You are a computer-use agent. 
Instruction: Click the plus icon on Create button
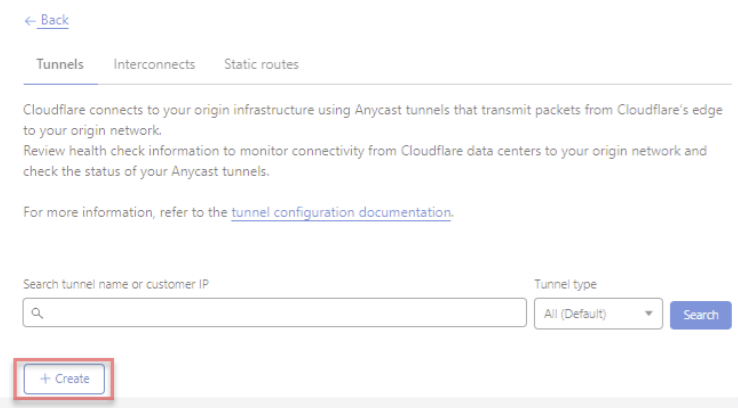(x=45, y=379)
